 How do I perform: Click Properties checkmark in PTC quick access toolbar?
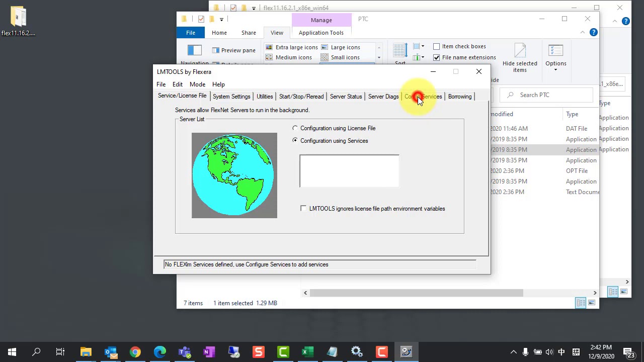(201, 19)
